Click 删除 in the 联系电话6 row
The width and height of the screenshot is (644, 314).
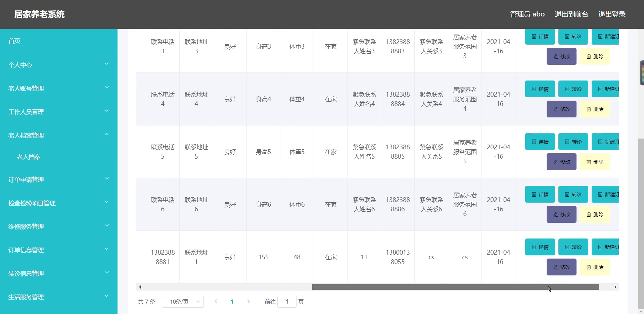(x=595, y=214)
